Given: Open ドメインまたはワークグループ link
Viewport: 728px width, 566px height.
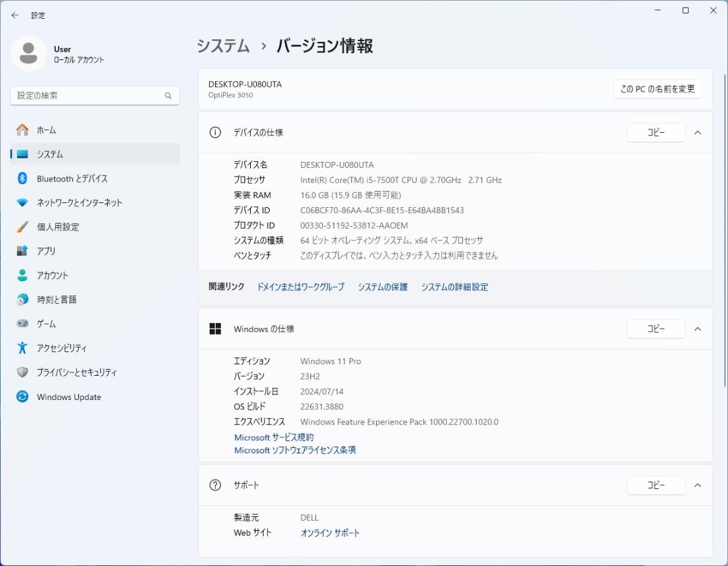Looking at the screenshot, I should (x=301, y=287).
